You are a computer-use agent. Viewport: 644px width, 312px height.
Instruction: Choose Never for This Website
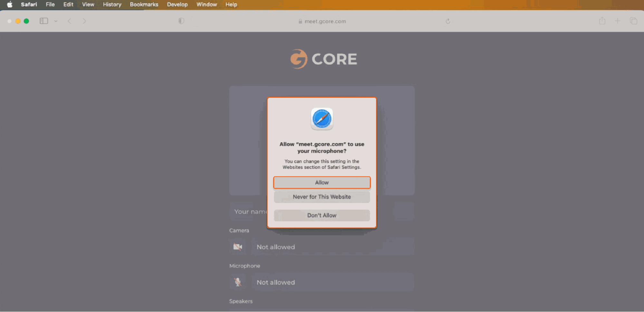point(322,197)
